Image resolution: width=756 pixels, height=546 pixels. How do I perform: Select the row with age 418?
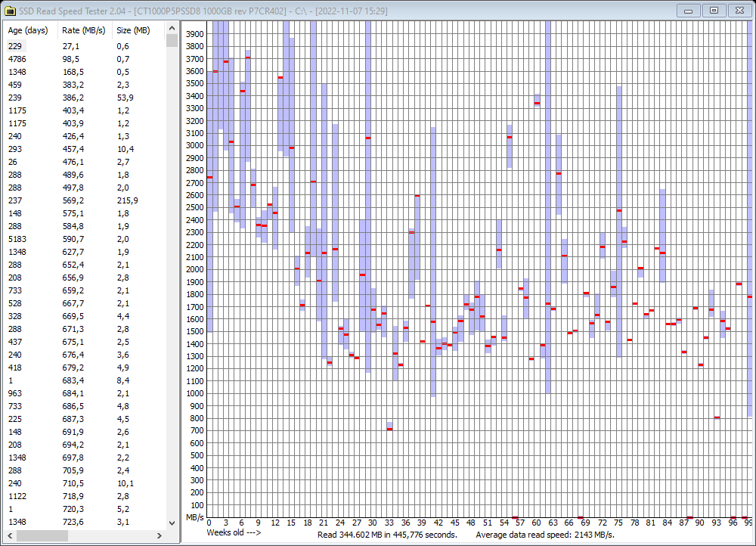(x=85, y=368)
